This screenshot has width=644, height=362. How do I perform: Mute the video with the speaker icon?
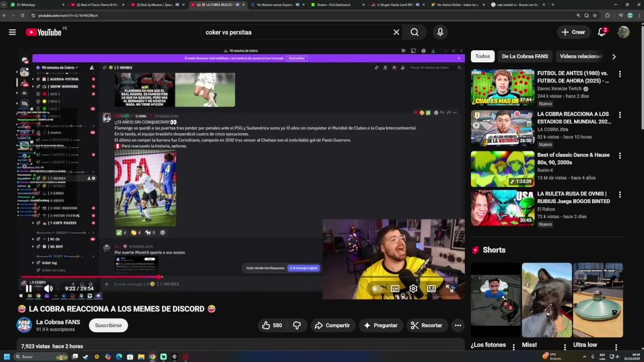48,289
